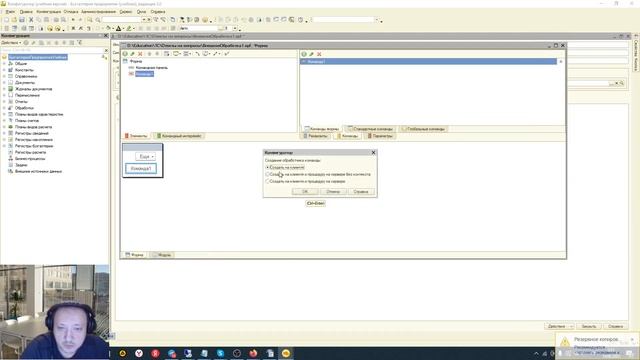Click Cut scissors icon in main toolbar
640x360 pixels.
pyautogui.click(x=31, y=20)
